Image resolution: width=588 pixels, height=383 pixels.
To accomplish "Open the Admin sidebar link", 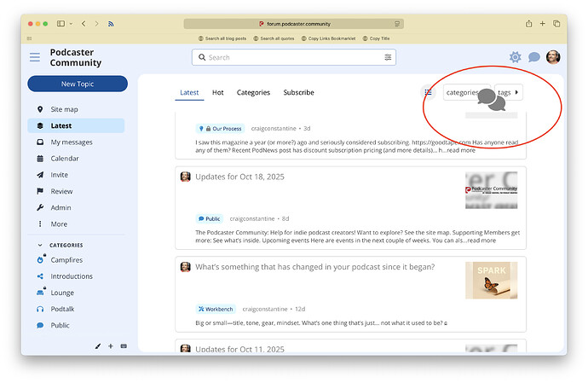I will pos(61,207).
